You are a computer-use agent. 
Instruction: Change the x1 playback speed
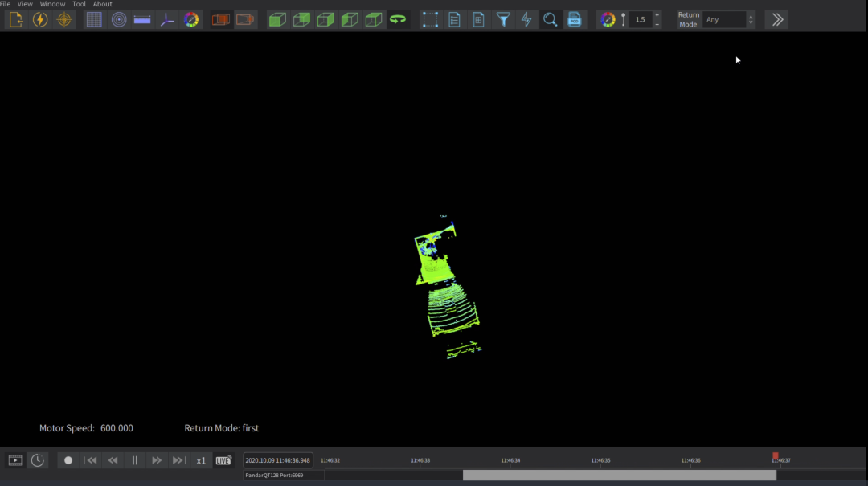(x=201, y=460)
